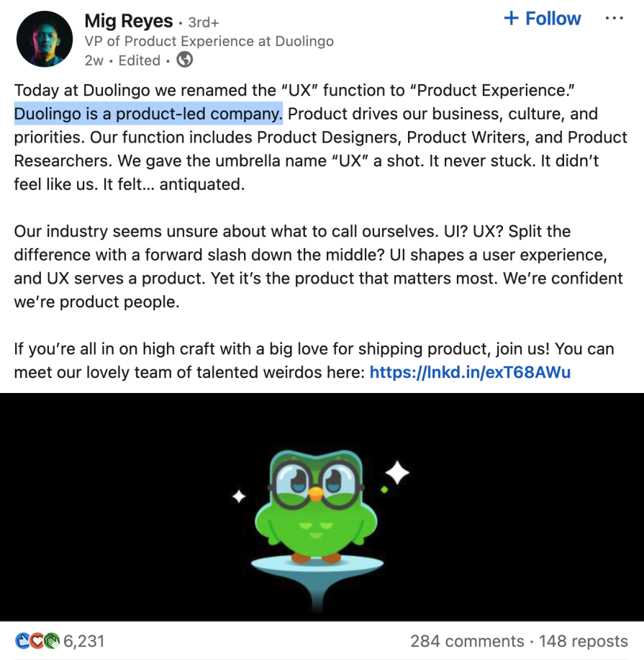This screenshot has width=644, height=660.
Task: Expand the overflow menu at top right
Action: pos(614,18)
